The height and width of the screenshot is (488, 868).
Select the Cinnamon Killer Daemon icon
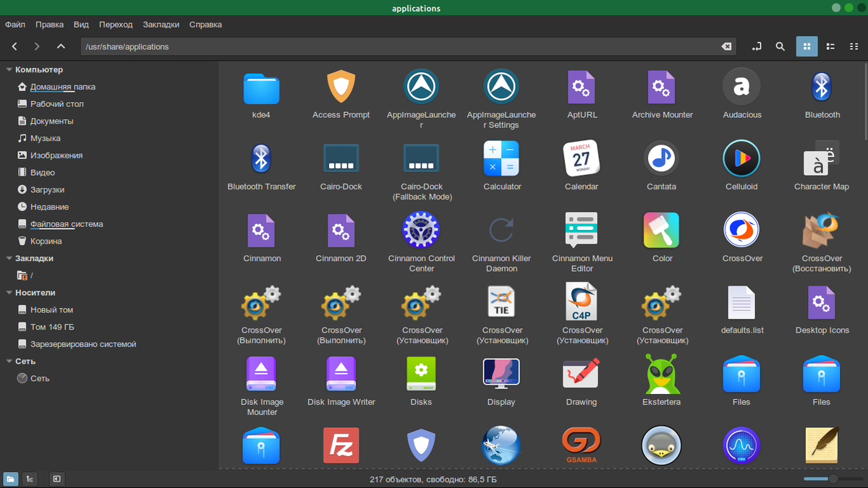pyautogui.click(x=501, y=230)
